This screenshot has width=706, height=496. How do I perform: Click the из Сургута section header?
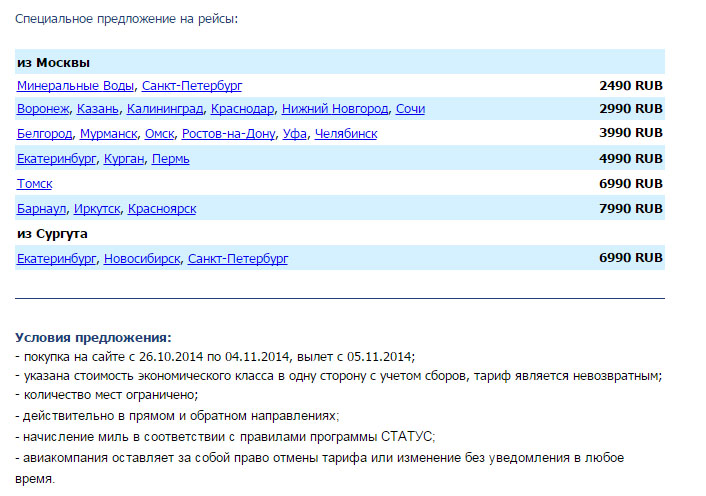click(x=52, y=234)
